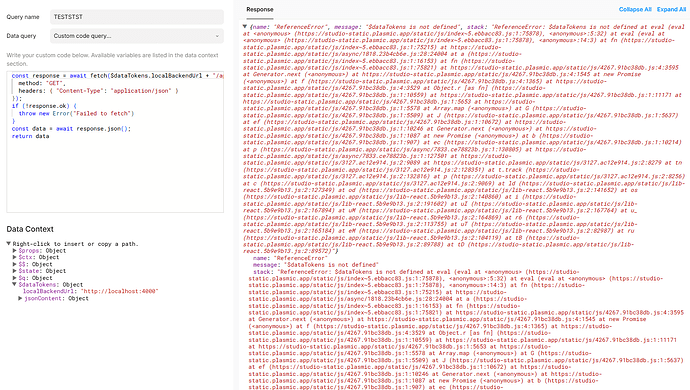
Task: Click the 'throw new Error' code line
Action: 76,113
